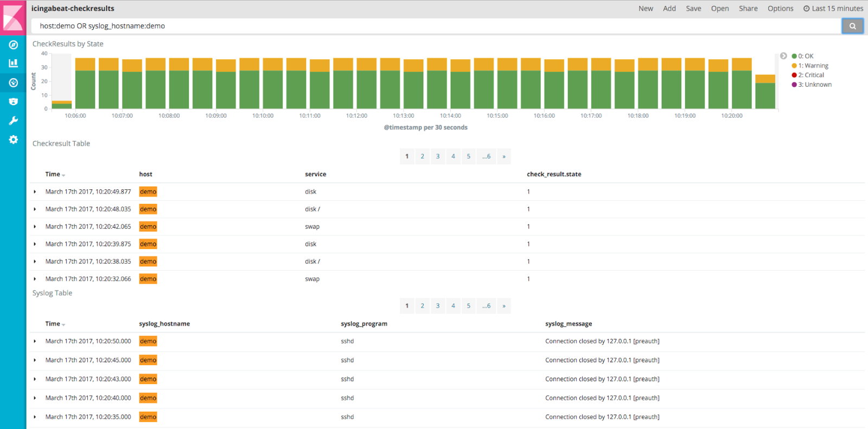Click next page arrow in Syslog Table
This screenshot has width=868, height=429.
pos(504,306)
